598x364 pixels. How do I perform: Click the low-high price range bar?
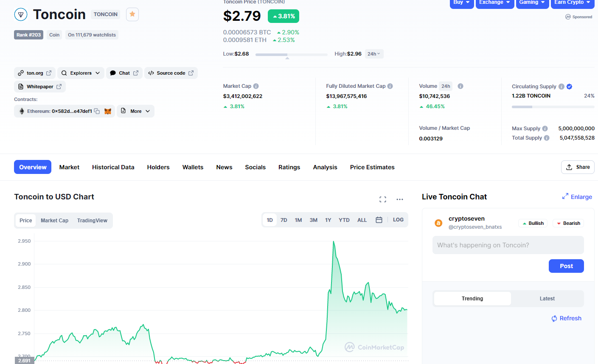tap(292, 54)
